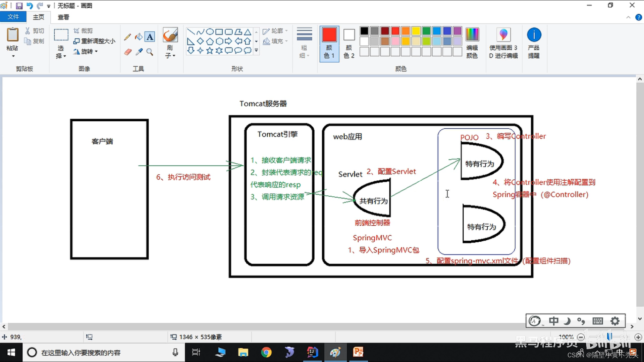
Task: Toggle 中 to switch the IME language mode
Action: (x=553, y=321)
